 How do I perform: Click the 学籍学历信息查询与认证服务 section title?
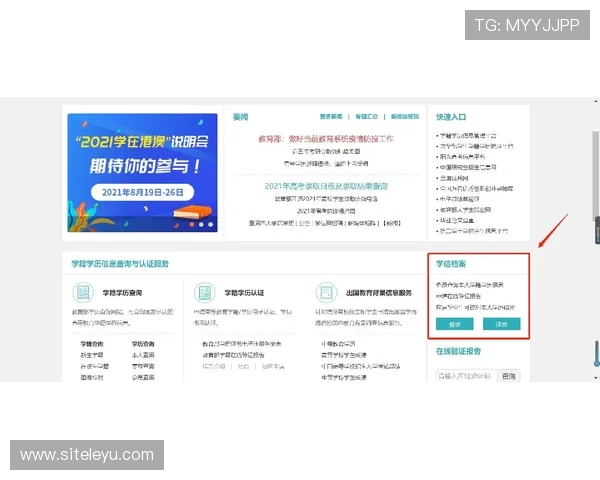point(120,264)
